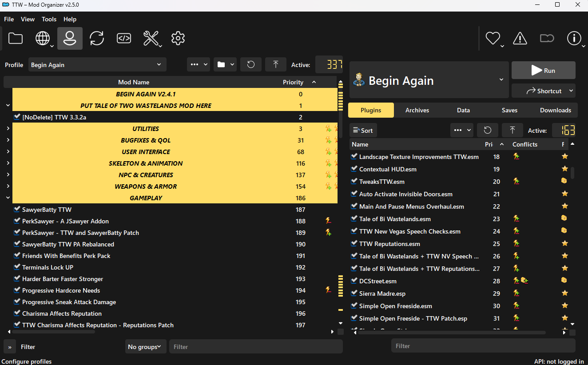The height and width of the screenshot is (365, 588).
Task: Open the profiles configuration icon
Action: click(x=70, y=39)
